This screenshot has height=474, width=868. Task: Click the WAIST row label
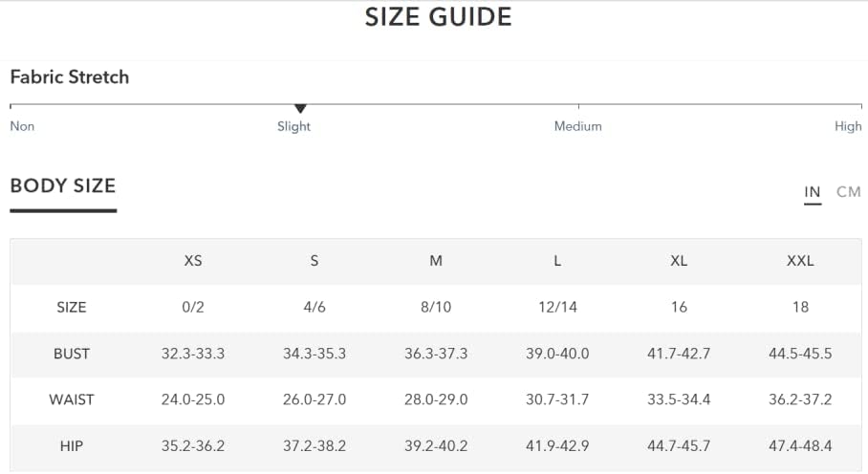coord(72,399)
